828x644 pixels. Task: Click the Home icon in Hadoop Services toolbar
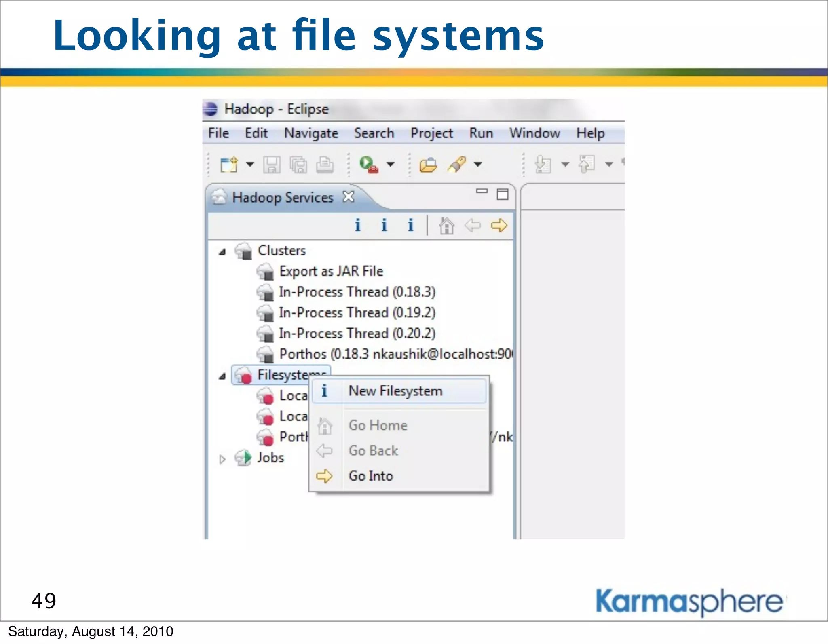pyautogui.click(x=447, y=226)
